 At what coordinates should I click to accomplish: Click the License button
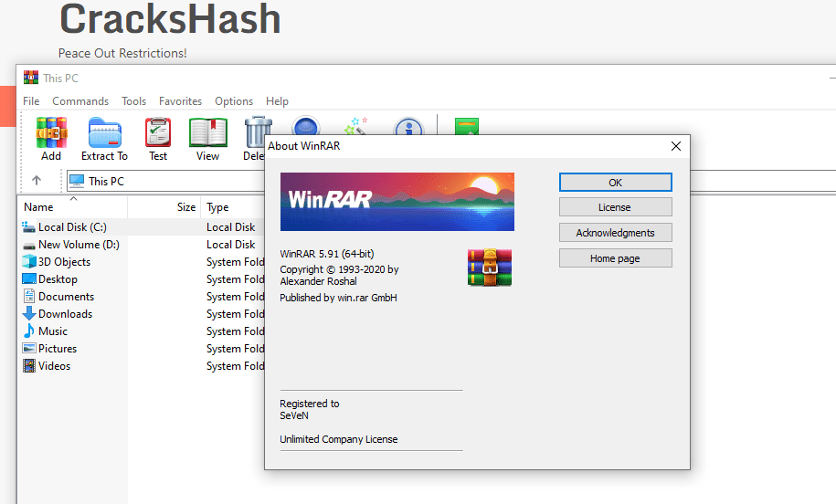point(615,207)
